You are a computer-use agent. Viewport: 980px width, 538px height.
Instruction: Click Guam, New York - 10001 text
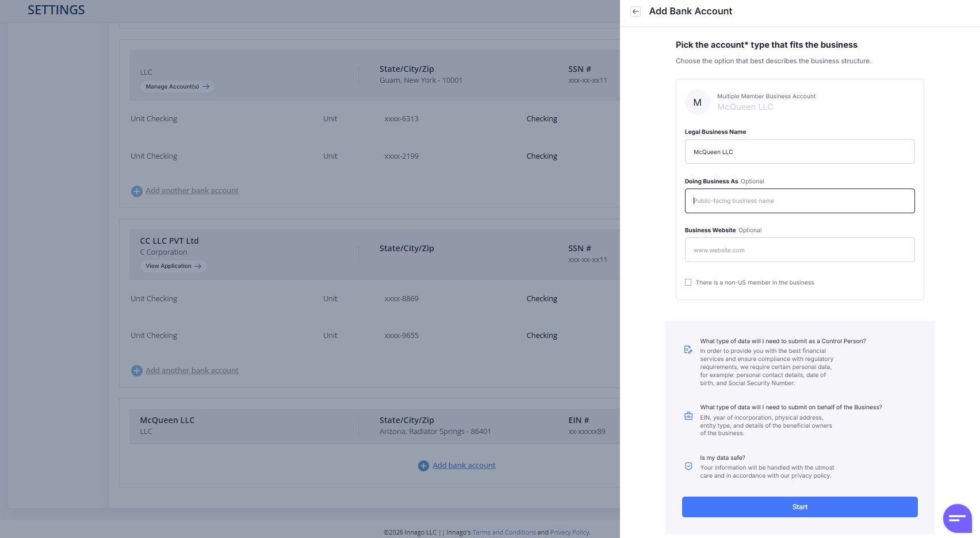point(421,80)
